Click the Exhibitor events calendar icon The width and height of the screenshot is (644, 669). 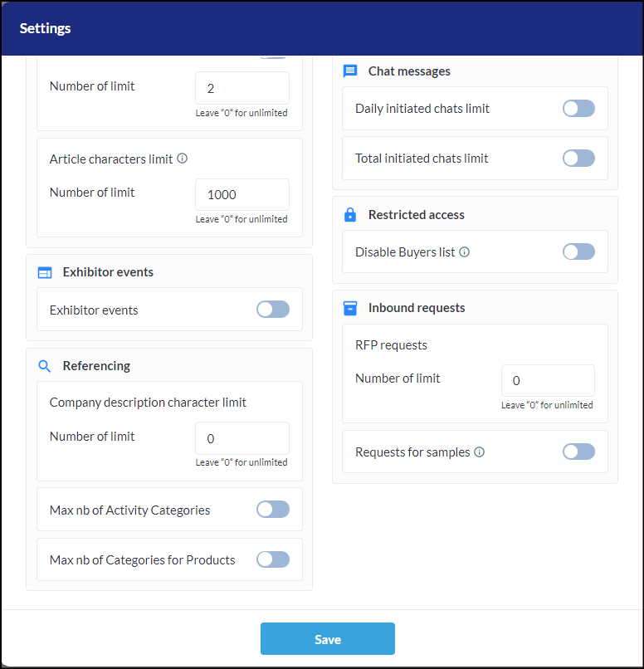(44, 272)
